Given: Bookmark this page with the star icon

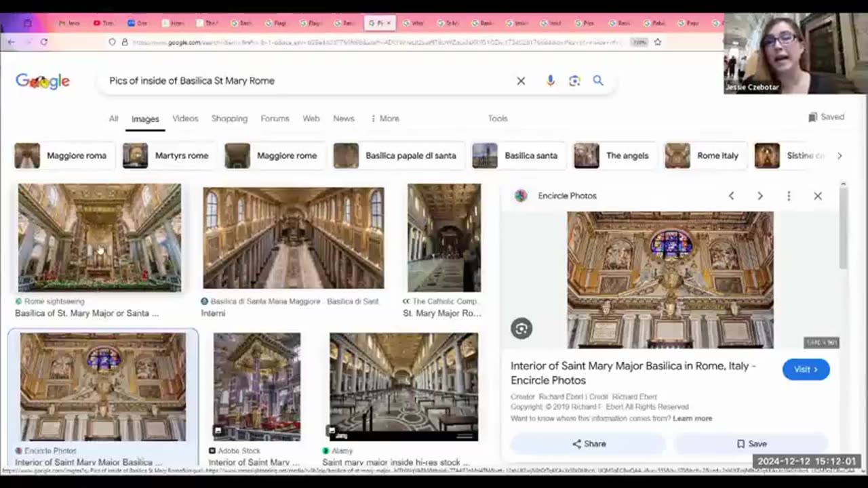Looking at the screenshot, I should [657, 42].
